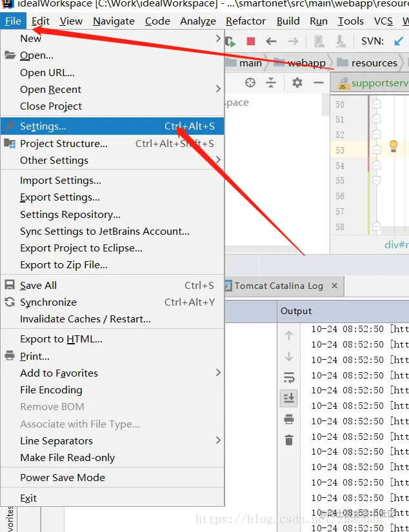Click the fold marker on line 55
This screenshot has width=409, height=532.
[x=376, y=180]
